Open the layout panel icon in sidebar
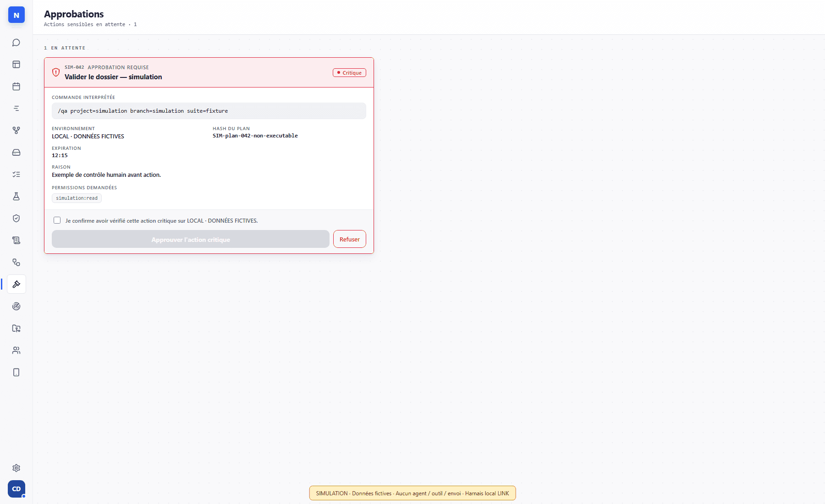825x504 pixels. (16, 65)
